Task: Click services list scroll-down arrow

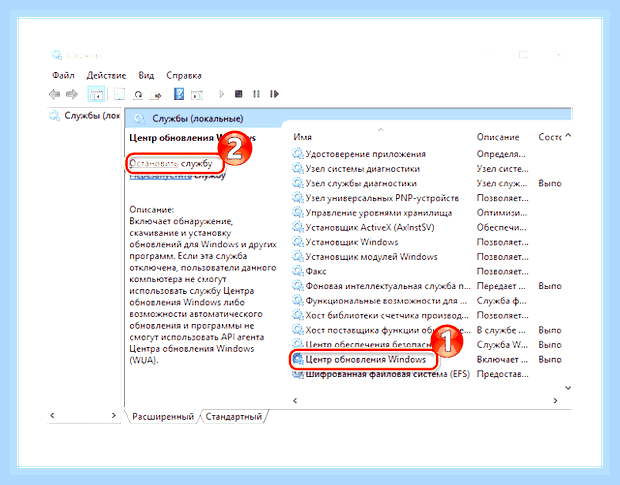Action: 568,388
